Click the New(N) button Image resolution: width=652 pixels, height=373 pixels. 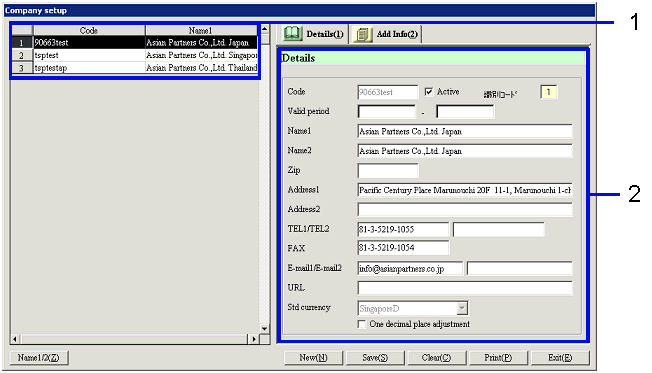coord(313,358)
